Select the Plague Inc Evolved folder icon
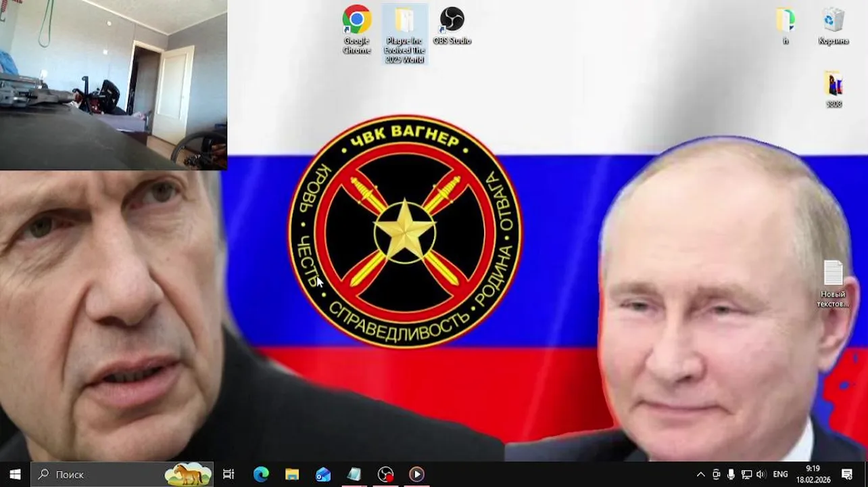The height and width of the screenshot is (487, 868). (404, 34)
